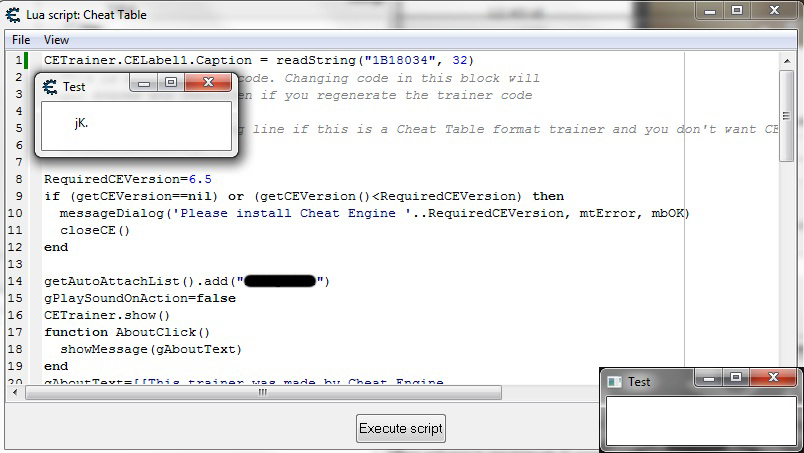Viewport: 804px width, 453px height.
Task: Minimize the floating Test window with jK. label
Action: tap(144, 83)
